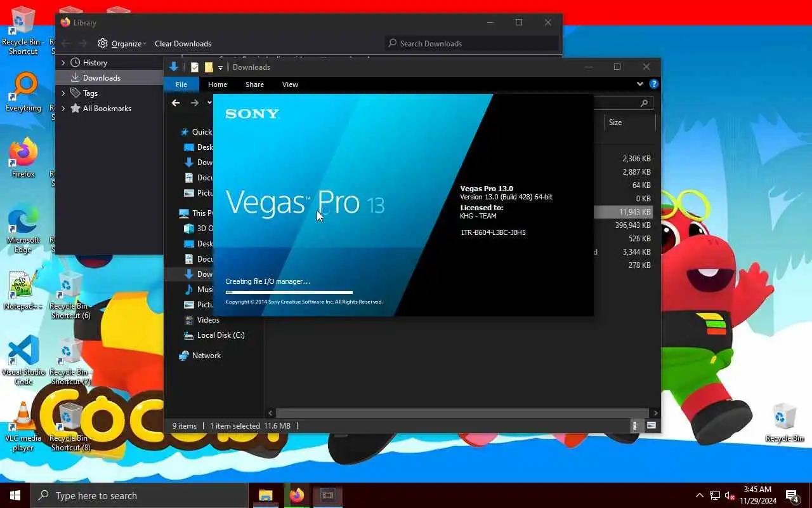Go back in the Downloads Explorer window
Viewport: 812px width, 508px height.
tap(176, 103)
